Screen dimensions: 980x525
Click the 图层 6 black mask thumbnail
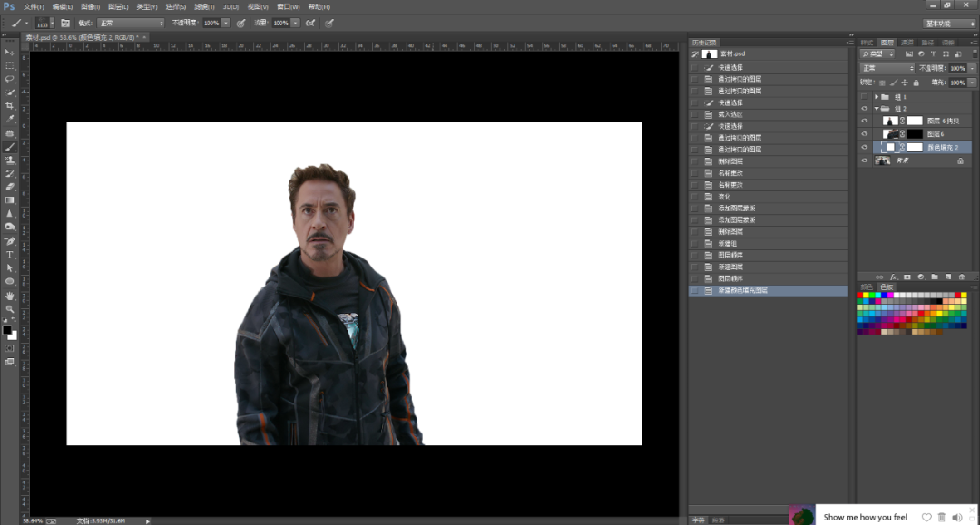pyautogui.click(x=915, y=134)
